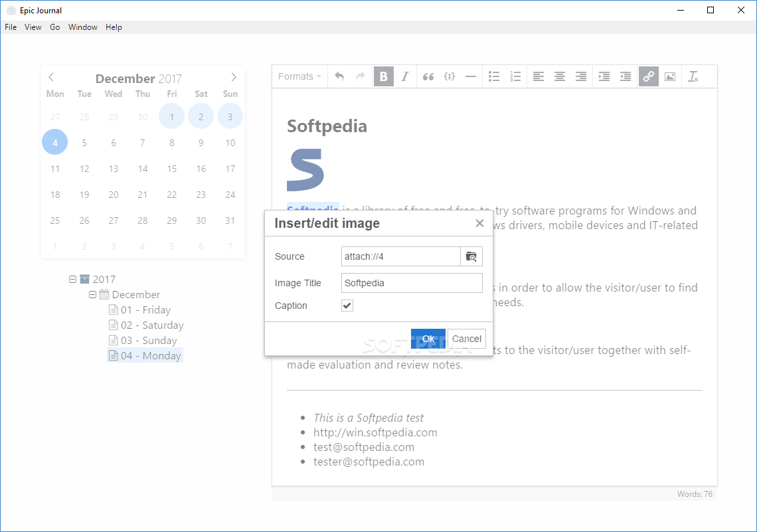Go to next month in calendar
Viewport: 757px width, 532px height.
(234, 77)
